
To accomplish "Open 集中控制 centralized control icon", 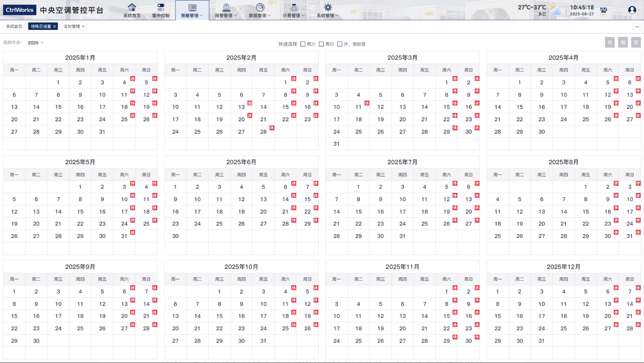I will [x=161, y=7].
